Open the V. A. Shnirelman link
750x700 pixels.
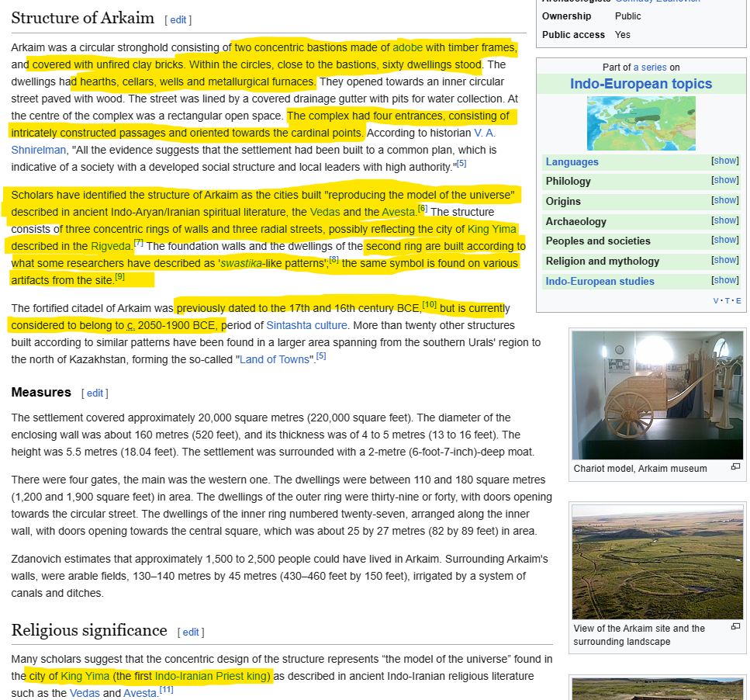click(x=485, y=133)
